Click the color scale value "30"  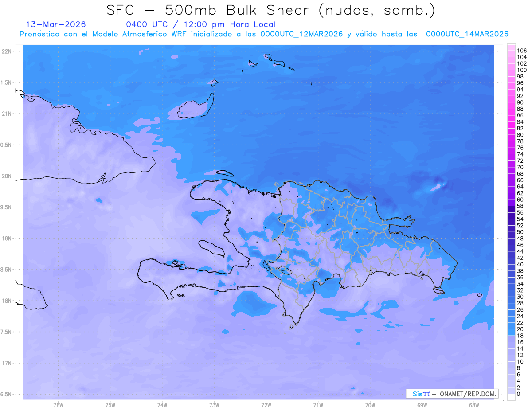(x=520, y=297)
